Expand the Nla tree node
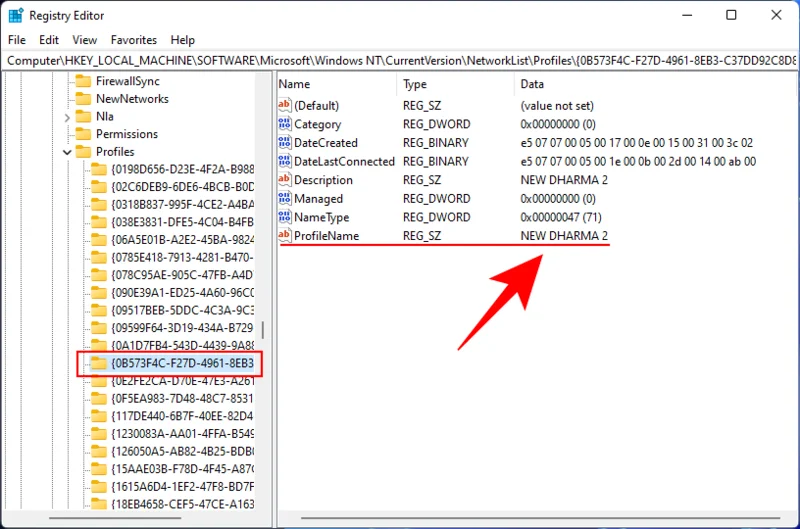This screenshot has width=800, height=529. [x=67, y=116]
